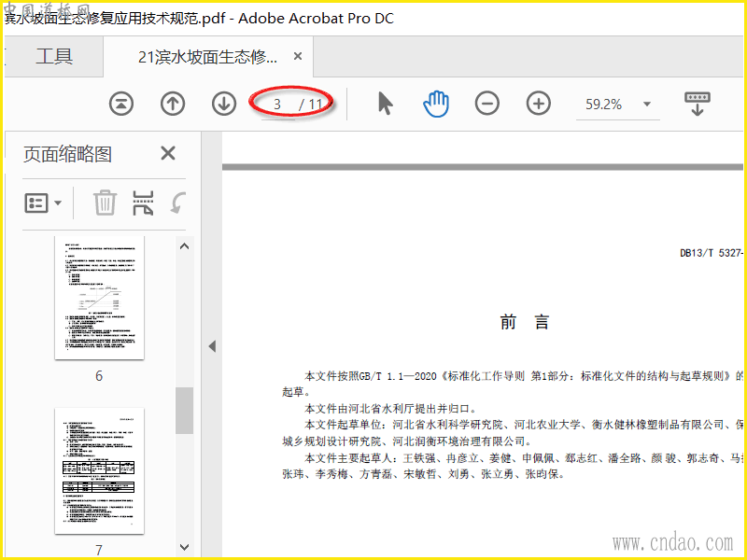Click the insert page break icon
The width and height of the screenshot is (747, 560).
click(x=143, y=203)
